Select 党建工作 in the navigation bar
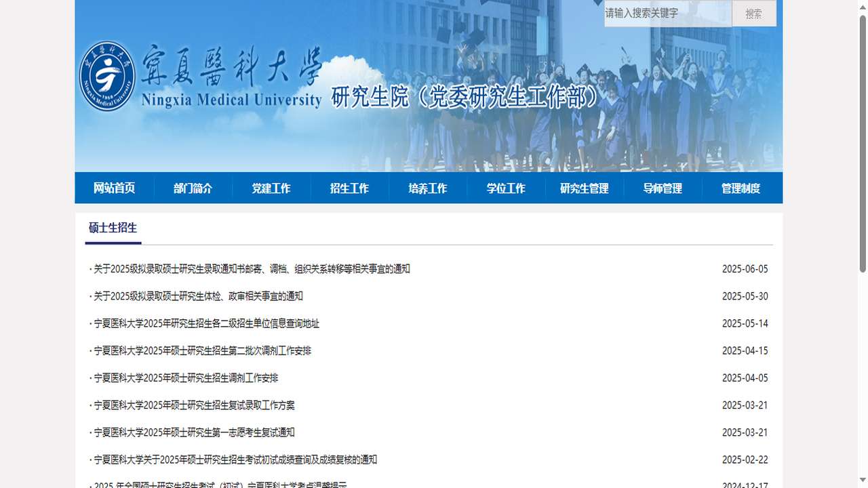Viewport: 868px width, 488px height. click(271, 188)
